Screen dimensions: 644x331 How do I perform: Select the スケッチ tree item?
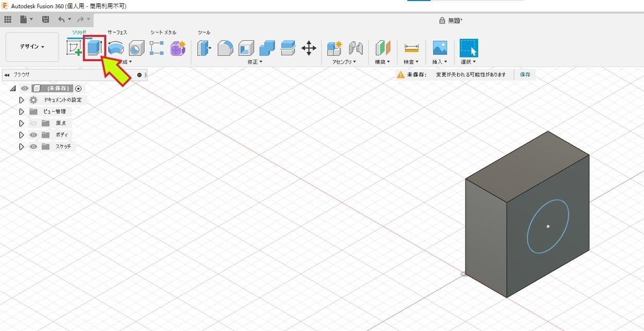[x=63, y=147]
